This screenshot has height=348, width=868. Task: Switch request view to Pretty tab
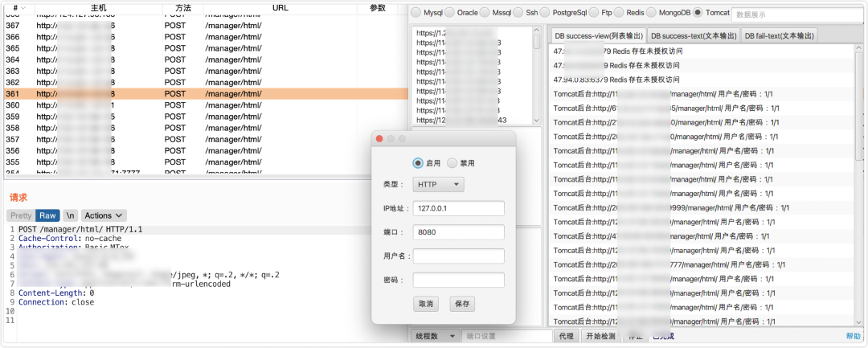(22, 215)
